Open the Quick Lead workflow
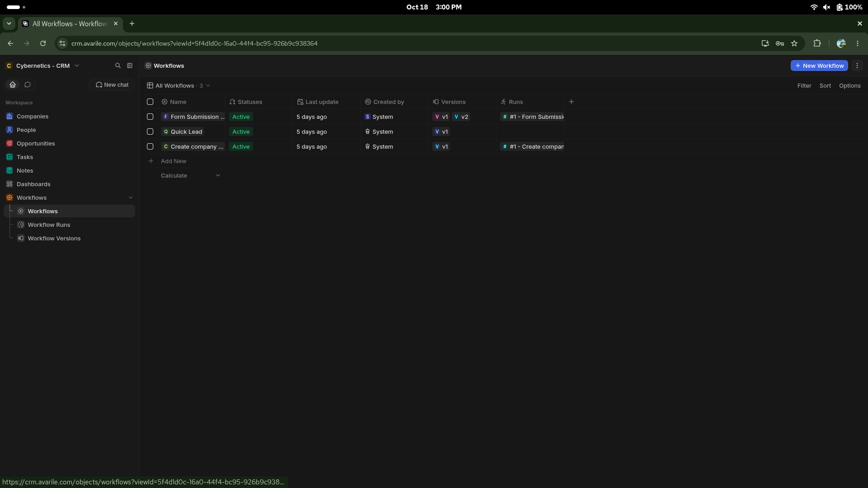Screen dimensions: 868x488 [x=183, y=131]
